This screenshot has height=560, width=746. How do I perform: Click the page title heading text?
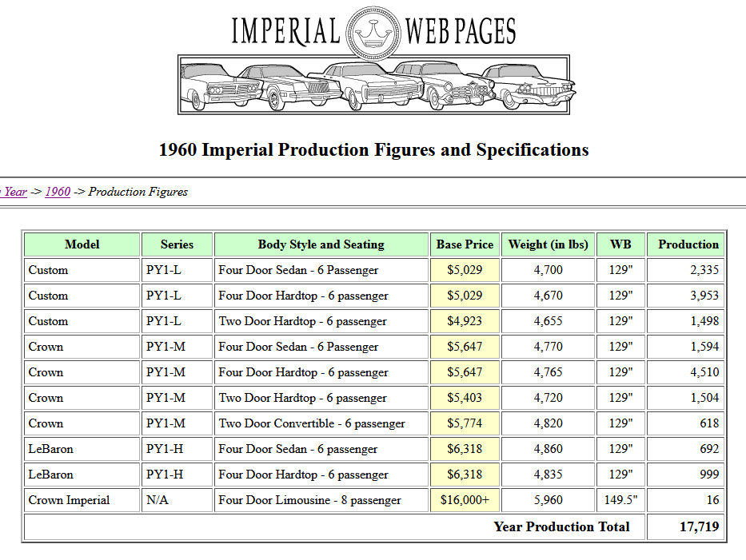pos(373,149)
